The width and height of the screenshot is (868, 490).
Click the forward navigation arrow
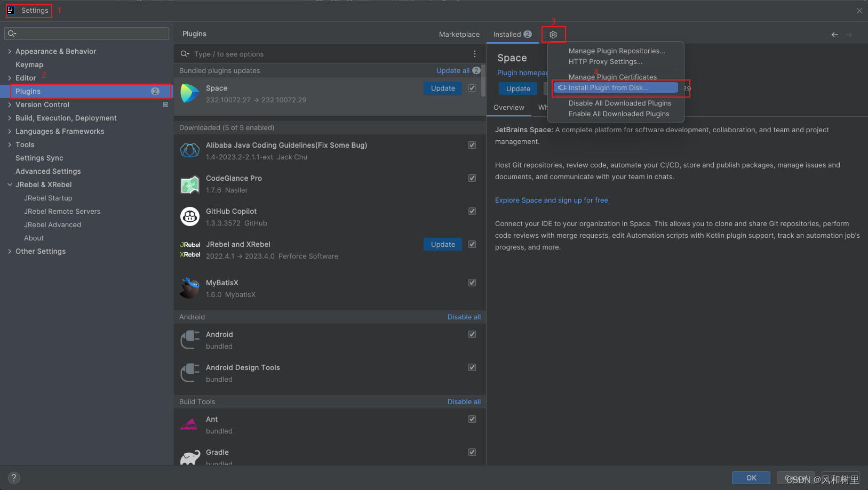pyautogui.click(x=849, y=35)
